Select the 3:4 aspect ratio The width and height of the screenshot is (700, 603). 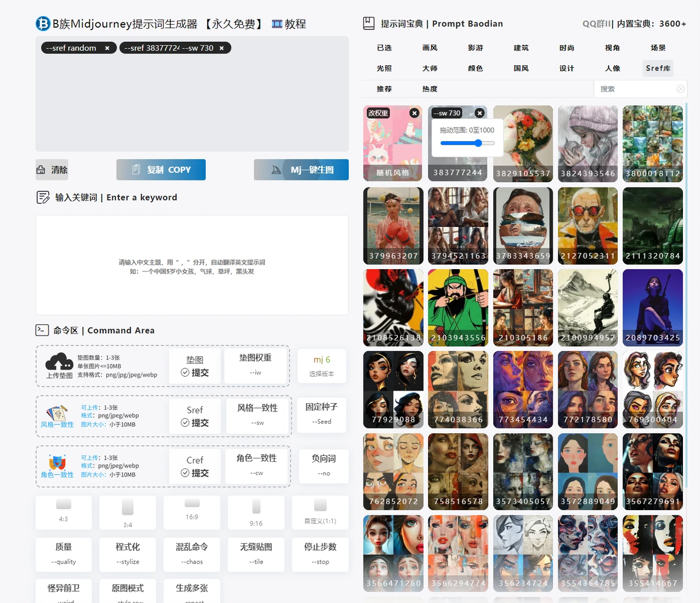pos(127,512)
